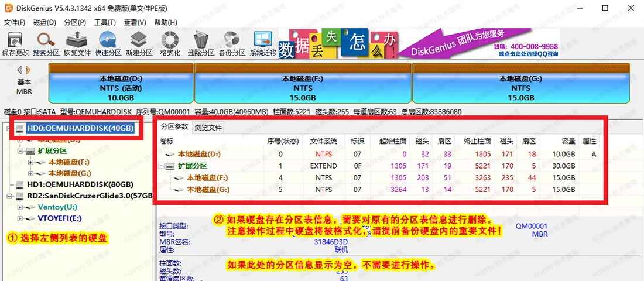Switch to the 浏览文件 tab
The image size is (644, 281).
tap(208, 128)
